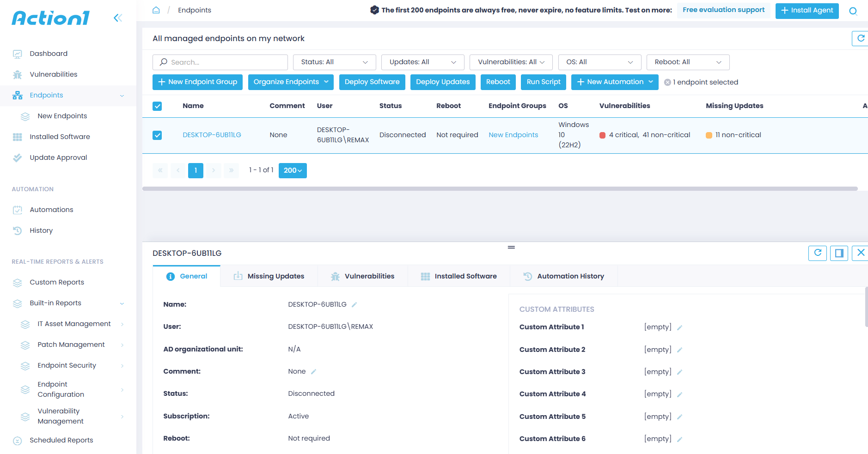Uncheck the DESKTOP-6UB1ILG row checkbox

coord(157,135)
